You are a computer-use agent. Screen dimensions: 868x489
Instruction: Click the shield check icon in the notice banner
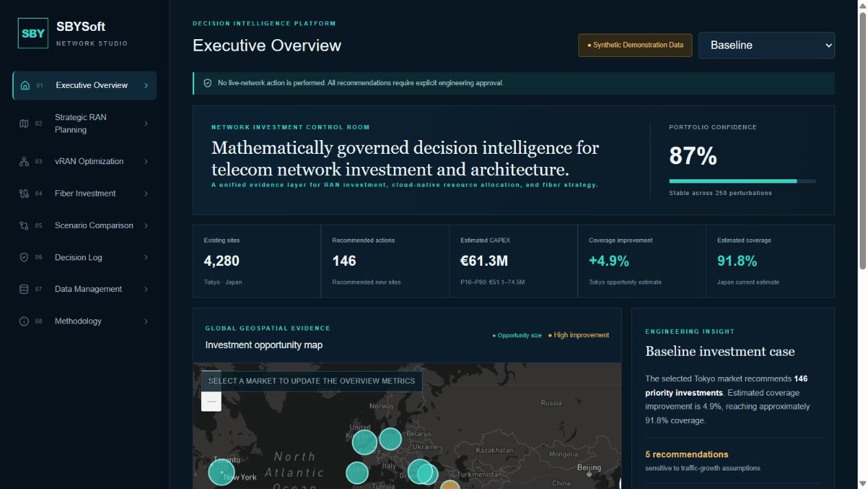pos(208,83)
